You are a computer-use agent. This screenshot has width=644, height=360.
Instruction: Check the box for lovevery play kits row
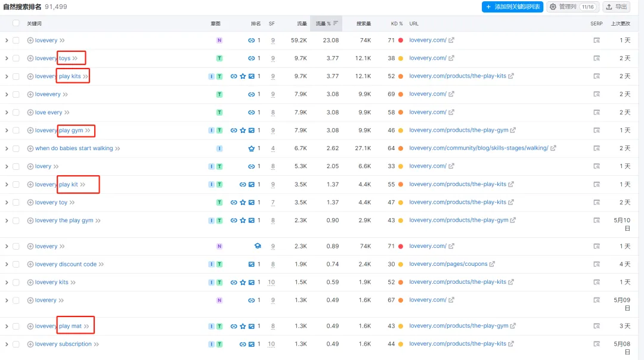click(x=16, y=76)
